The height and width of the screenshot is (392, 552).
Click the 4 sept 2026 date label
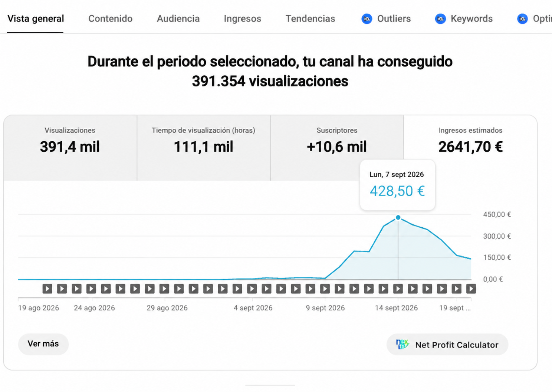click(253, 308)
